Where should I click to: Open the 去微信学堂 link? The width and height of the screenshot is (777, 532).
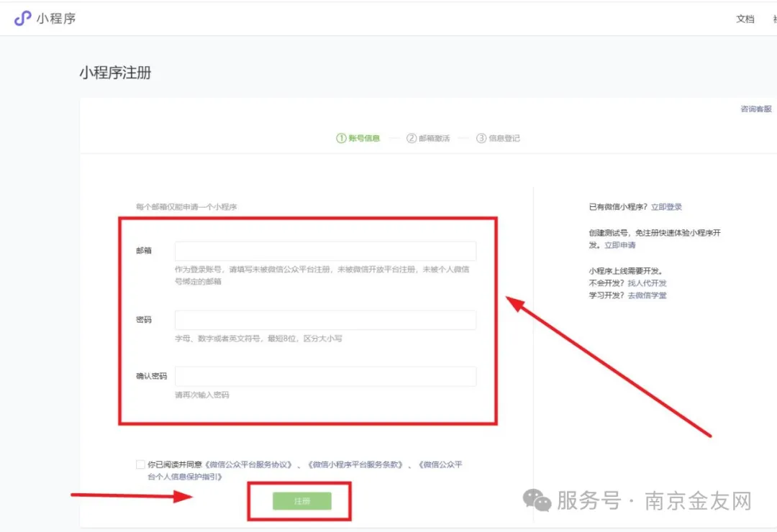[647, 295]
